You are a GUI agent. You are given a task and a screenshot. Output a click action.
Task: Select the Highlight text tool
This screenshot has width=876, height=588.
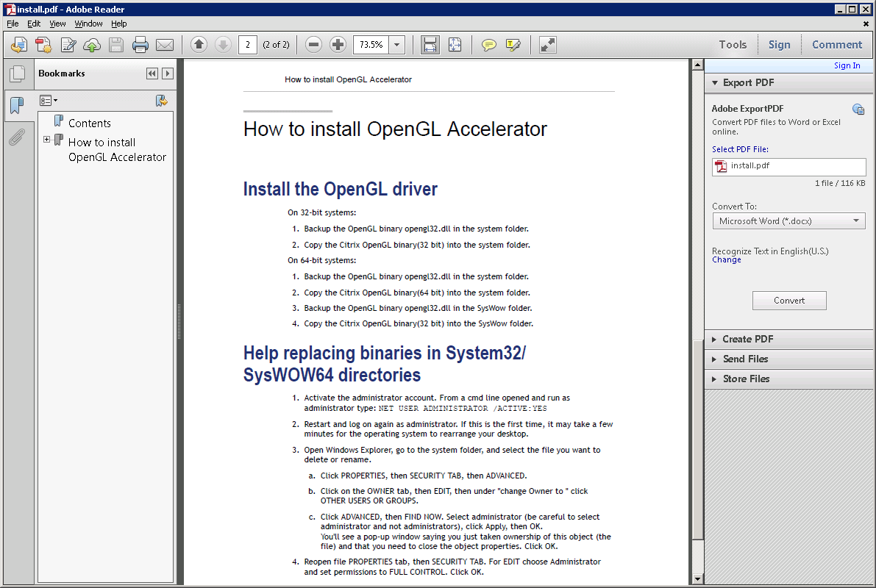[x=513, y=45]
